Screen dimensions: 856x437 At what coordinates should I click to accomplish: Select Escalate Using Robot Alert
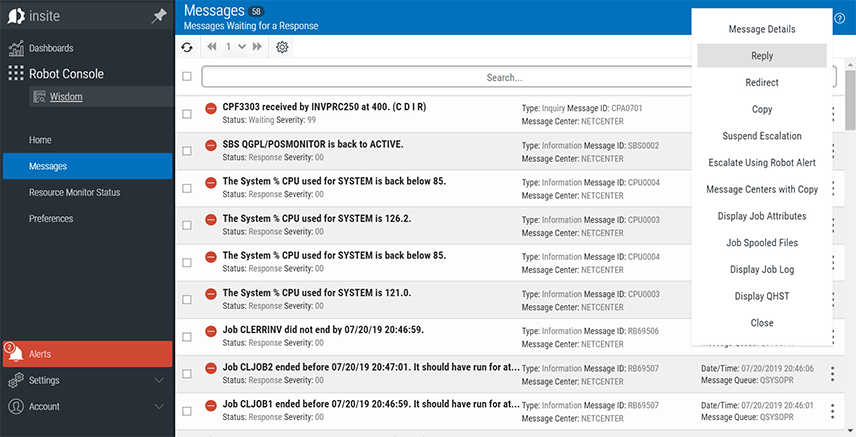click(762, 163)
